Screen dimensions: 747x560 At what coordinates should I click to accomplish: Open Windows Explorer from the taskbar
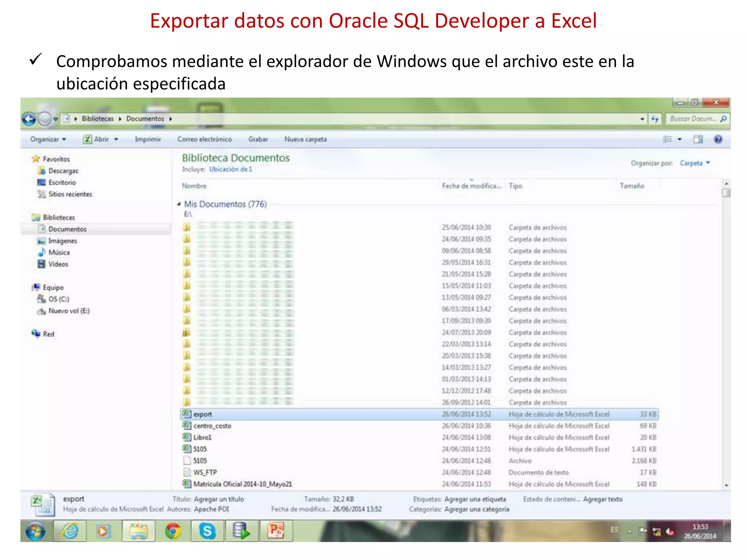[x=138, y=531]
